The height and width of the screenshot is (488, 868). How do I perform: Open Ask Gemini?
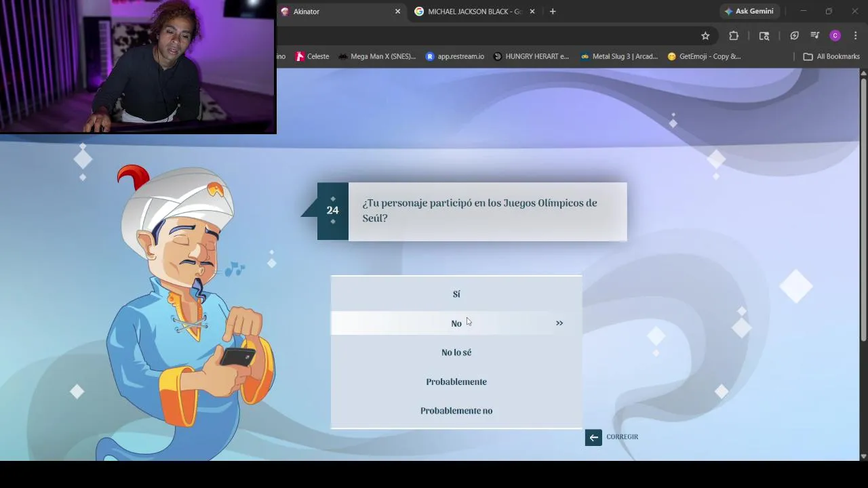coord(749,12)
